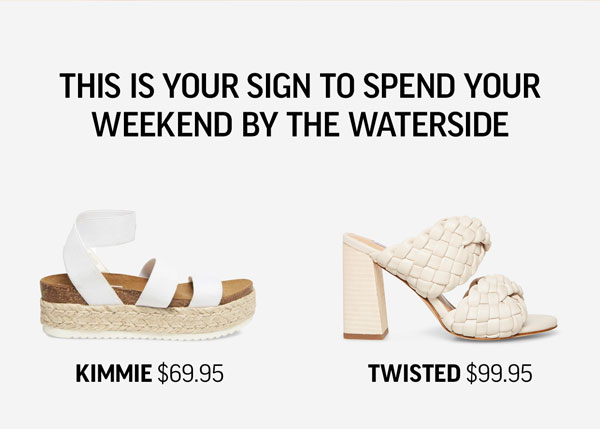Click the headline line 'This is your sign to spend your'
This screenshot has height=429, width=600.
pyautogui.click(x=300, y=85)
